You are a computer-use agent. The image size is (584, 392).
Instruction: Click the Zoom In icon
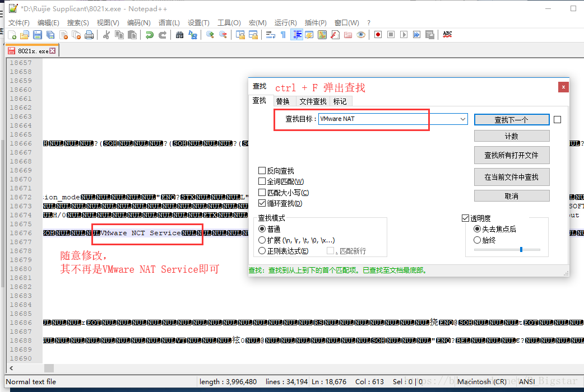tap(210, 35)
